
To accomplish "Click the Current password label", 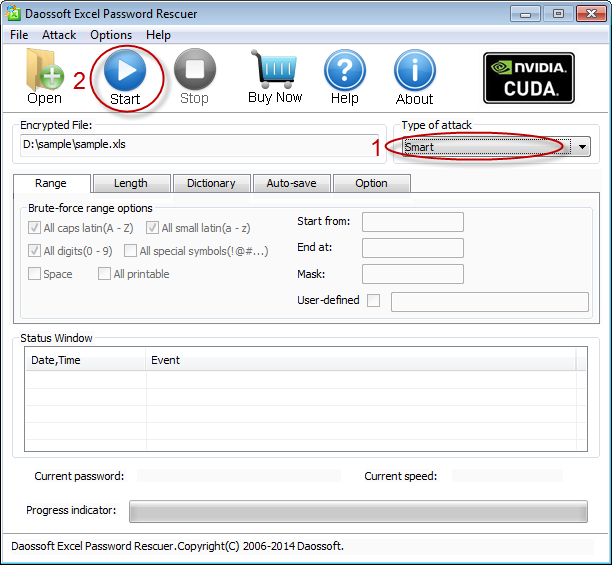I will tap(79, 476).
